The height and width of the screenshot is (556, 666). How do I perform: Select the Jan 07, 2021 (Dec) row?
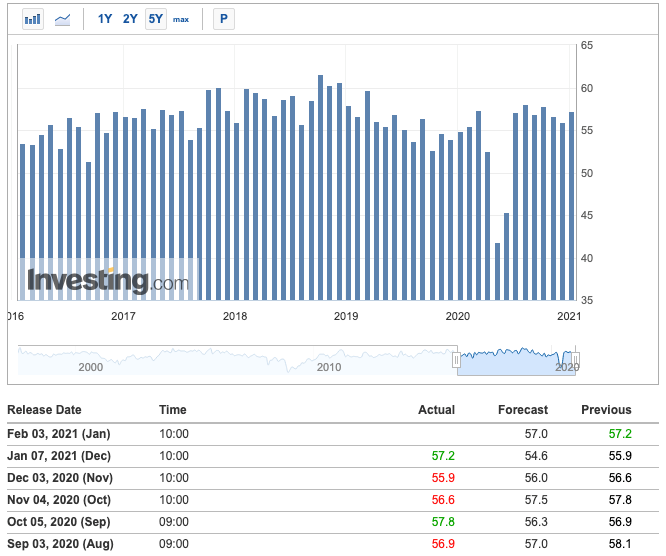[333, 456]
